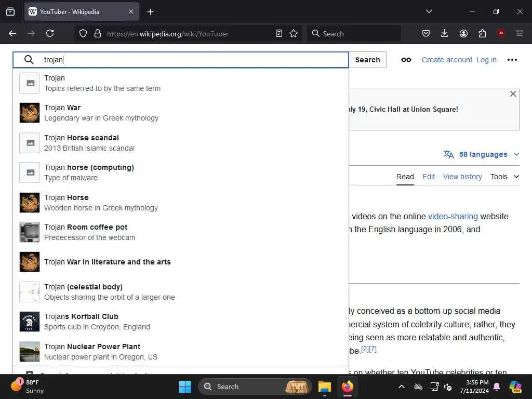Open the Windows Start menu
This screenshot has height=399, width=532.
pos(185,387)
